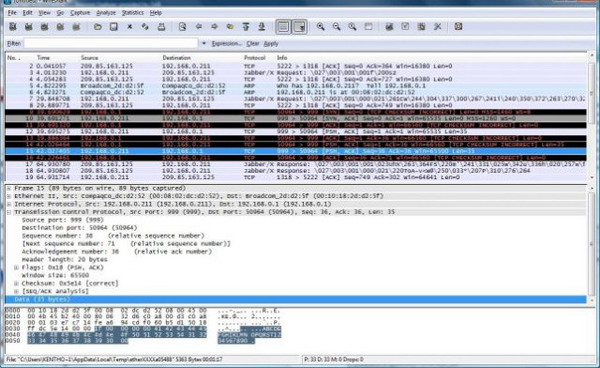Open the capture filters dialog icon
Image resolution: width=600 pixels, height=368 pixels.
coord(389,27)
